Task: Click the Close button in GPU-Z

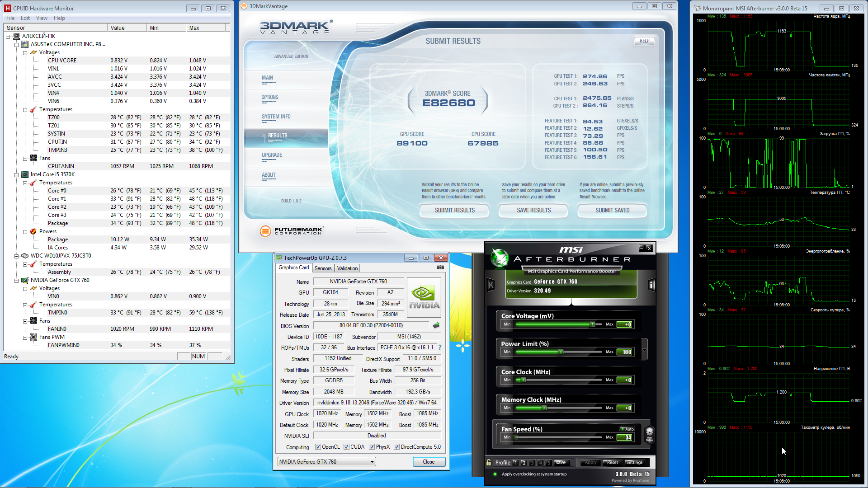Action: click(x=429, y=462)
